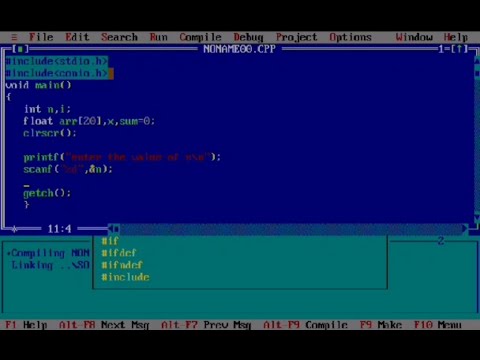The height and width of the screenshot is (360, 480).
Task: Select #ifndef from the help list
Action: 122,265
